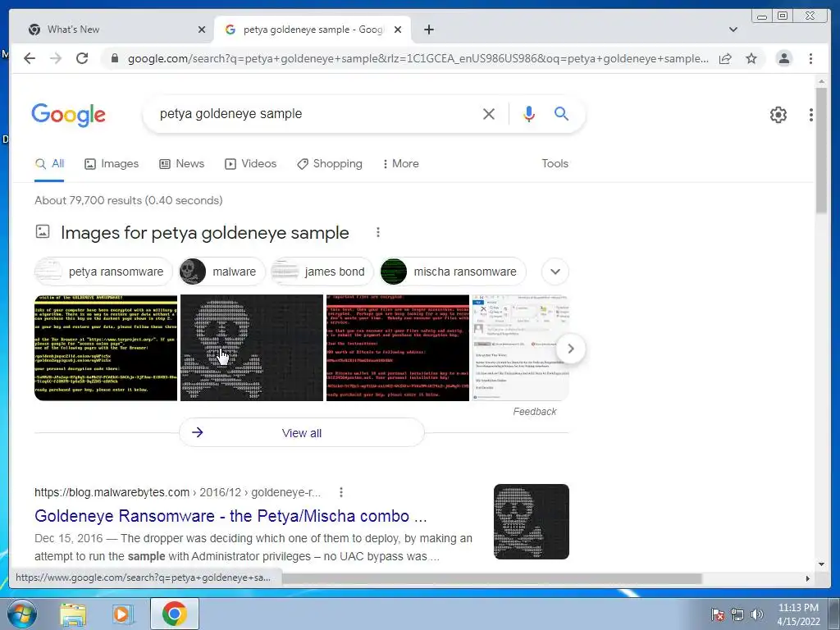Open the search Tools options
Image resolution: width=840 pixels, height=630 pixels.
tap(555, 163)
